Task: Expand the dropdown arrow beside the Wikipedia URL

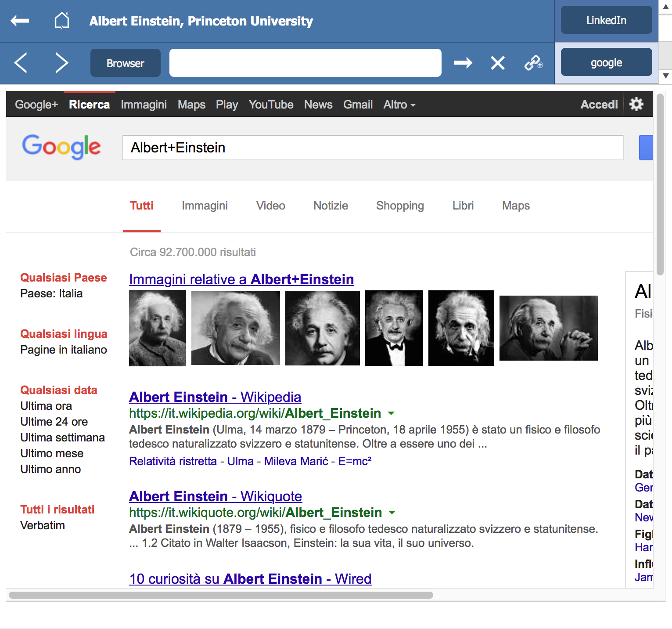Action: click(391, 413)
